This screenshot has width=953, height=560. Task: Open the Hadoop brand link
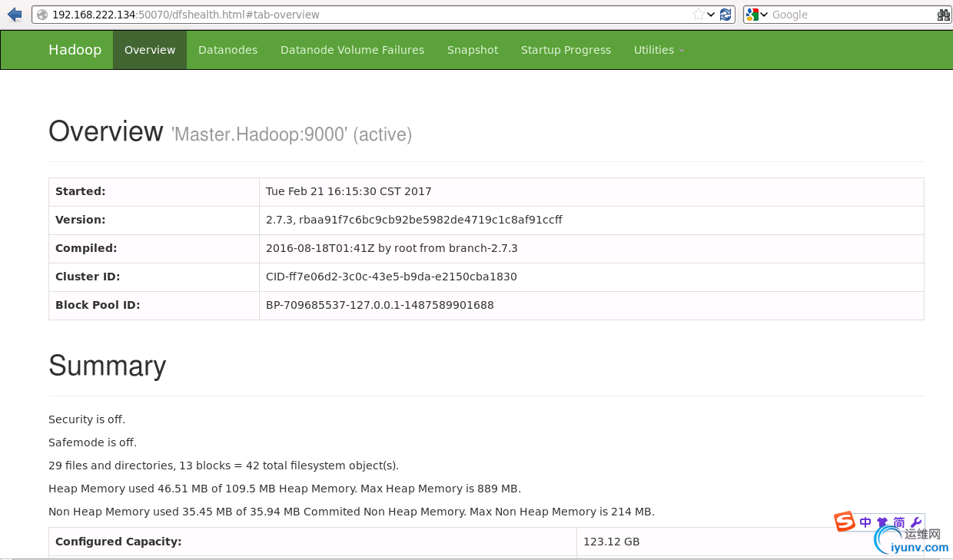[x=75, y=50]
